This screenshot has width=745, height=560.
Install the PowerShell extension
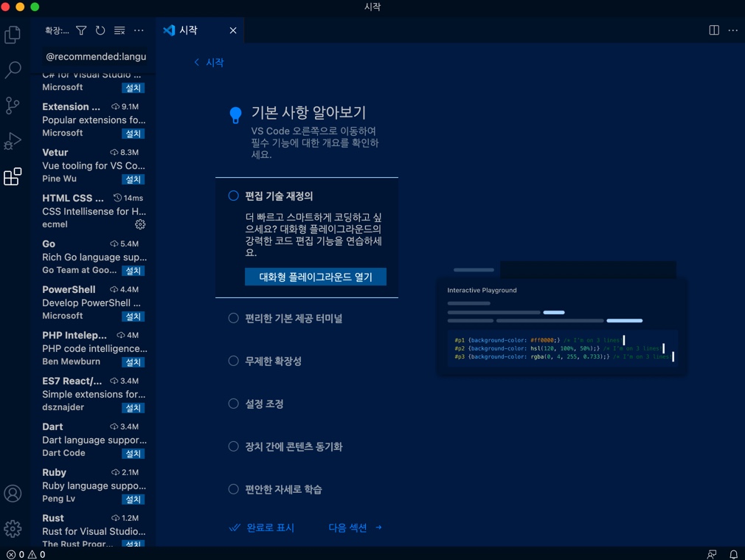click(x=133, y=316)
